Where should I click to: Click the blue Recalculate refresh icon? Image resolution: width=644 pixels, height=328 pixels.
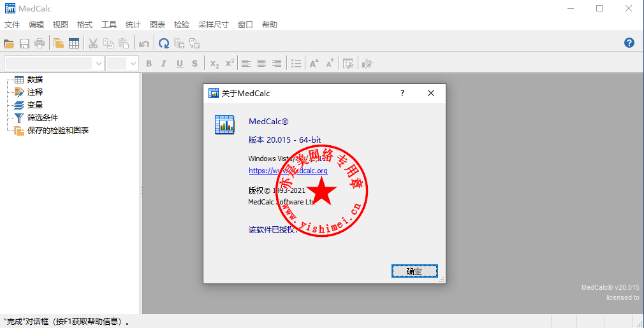[x=164, y=43]
